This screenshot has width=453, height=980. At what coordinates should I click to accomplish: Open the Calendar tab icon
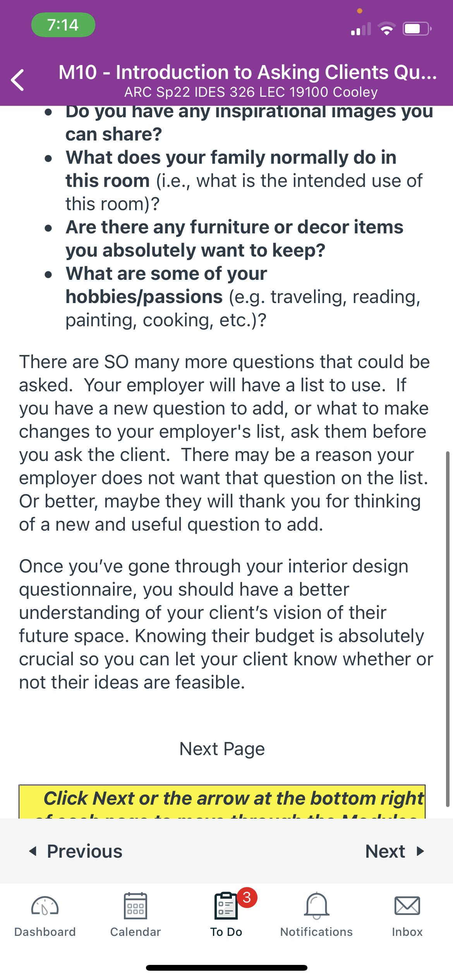pyautogui.click(x=136, y=906)
